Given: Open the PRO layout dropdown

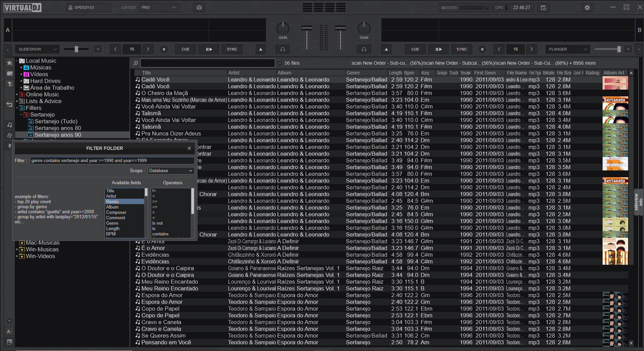Looking at the screenshot, I should coord(159,7).
